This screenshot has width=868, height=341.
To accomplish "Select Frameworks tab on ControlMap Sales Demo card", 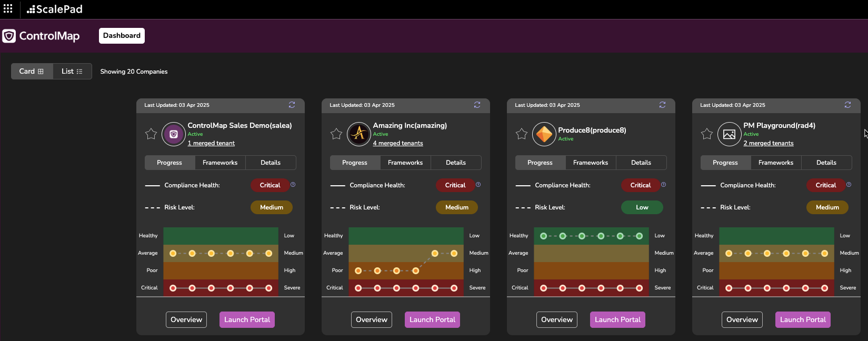I will point(220,163).
